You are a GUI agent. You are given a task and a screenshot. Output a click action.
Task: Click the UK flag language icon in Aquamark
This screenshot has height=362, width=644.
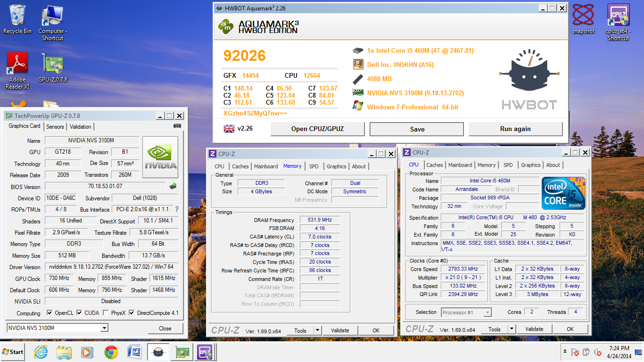[229, 128]
